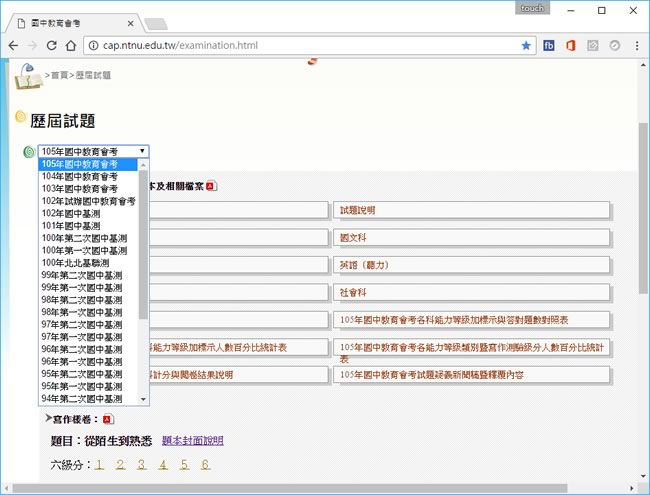The width and height of the screenshot is (650, 495).
Task: Click the PDF icon next to 相關檔案
Action: tap(210, 186)
